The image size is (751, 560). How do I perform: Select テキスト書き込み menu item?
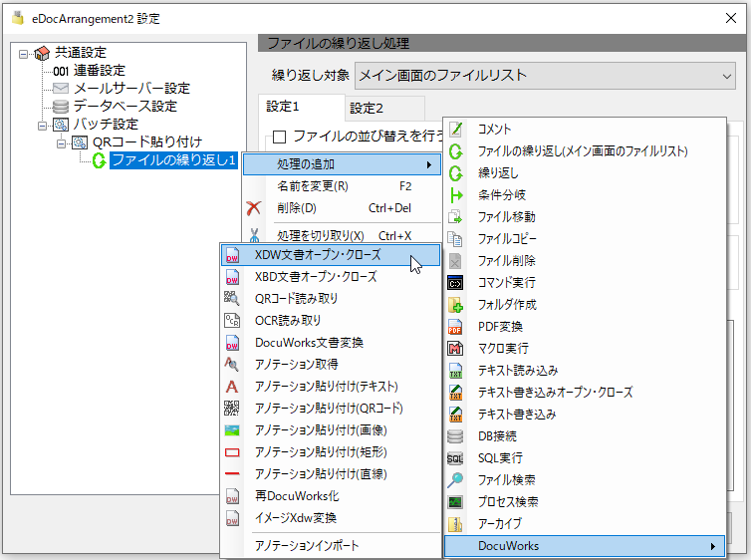coord(585,415)
